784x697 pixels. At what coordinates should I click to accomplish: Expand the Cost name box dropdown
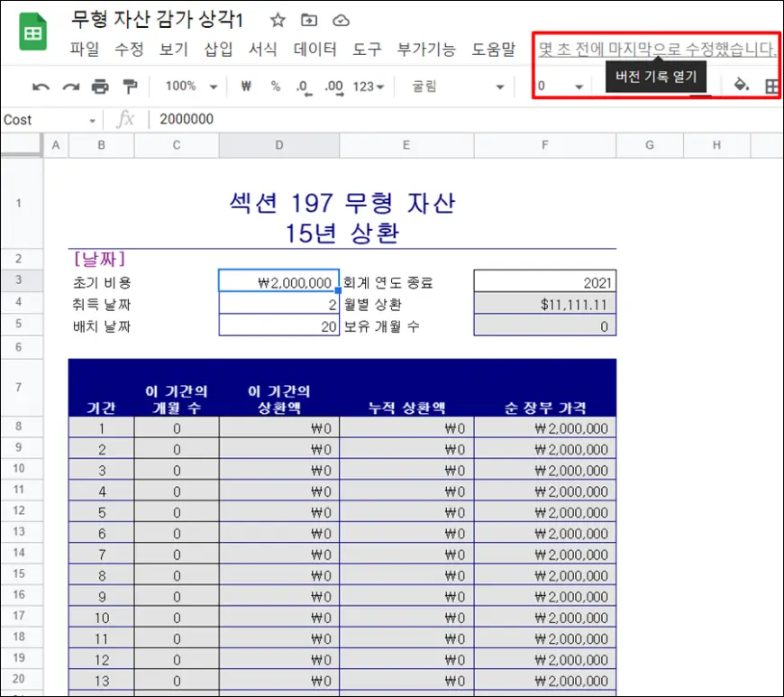click(x=92, y=120)
